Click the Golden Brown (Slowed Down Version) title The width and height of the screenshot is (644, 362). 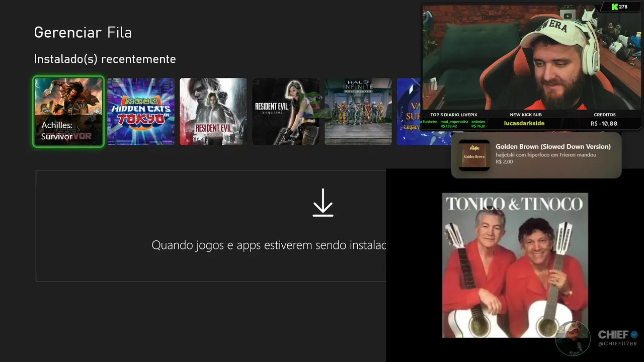(553, 147)
